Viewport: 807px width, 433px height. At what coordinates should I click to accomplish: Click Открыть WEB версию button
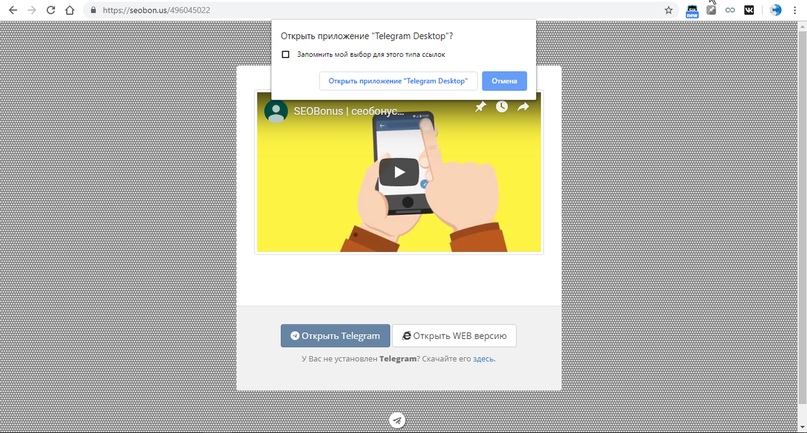(x=454, y=336)
